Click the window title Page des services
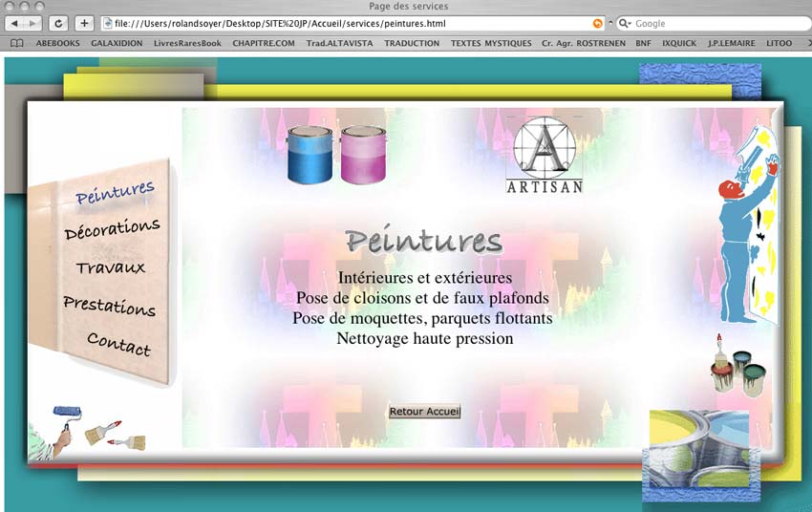 409,7
